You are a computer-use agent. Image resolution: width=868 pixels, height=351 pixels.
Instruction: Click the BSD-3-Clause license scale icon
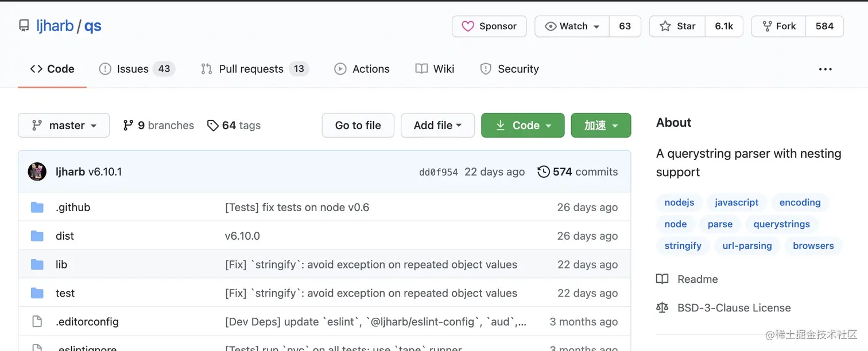(x=662, y=307)
